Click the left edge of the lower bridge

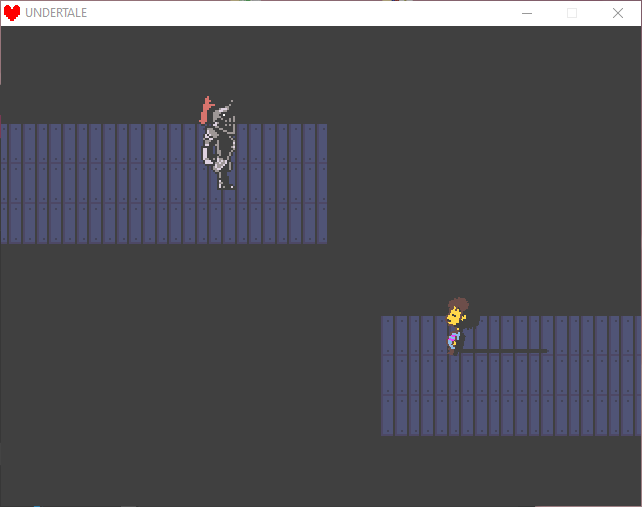(x=388, y=375)
